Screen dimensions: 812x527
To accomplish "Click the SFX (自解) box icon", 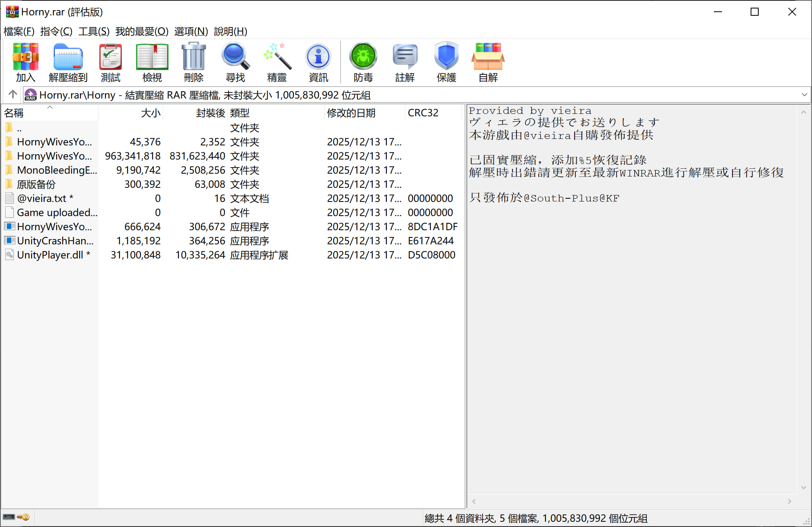I will 488,62.
